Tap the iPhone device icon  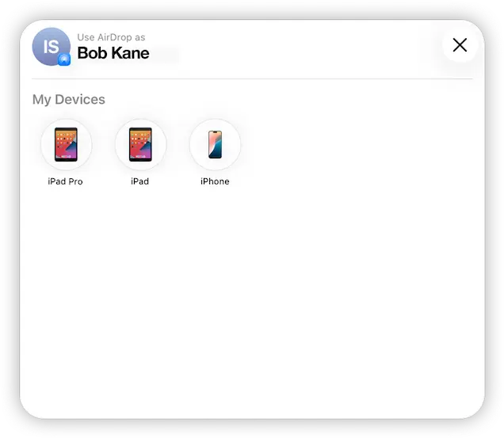point(215,145)
